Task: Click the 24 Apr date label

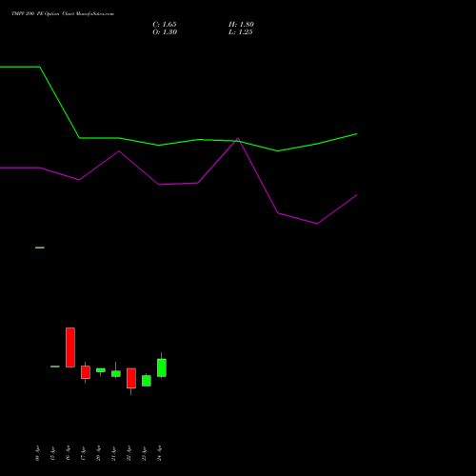Action: pyautogui.click(x=159, y=453)
